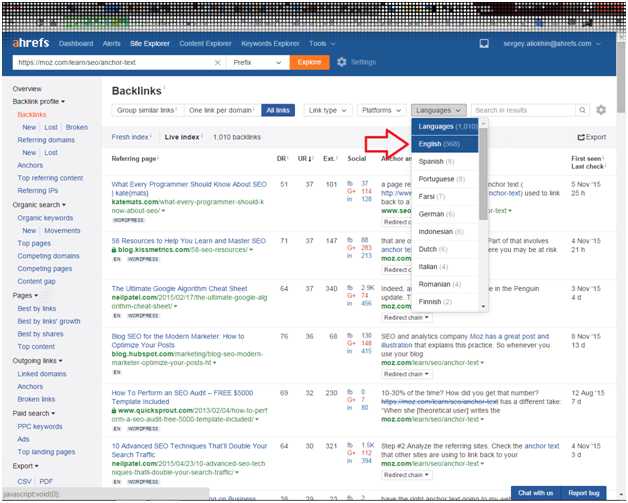Open Settings gear next to Explore

coord(342,62)
